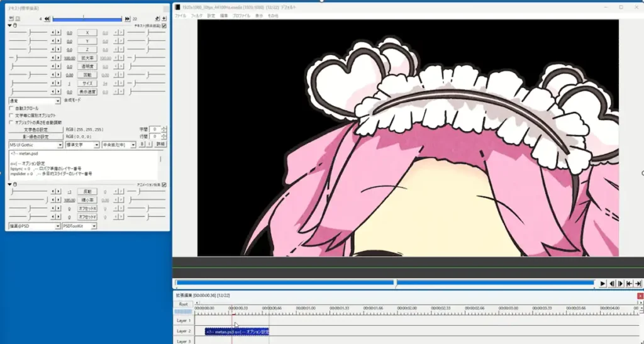Increase 回転 value with right arrow
Screen dimensions: 644x344
tap(58, 75)
